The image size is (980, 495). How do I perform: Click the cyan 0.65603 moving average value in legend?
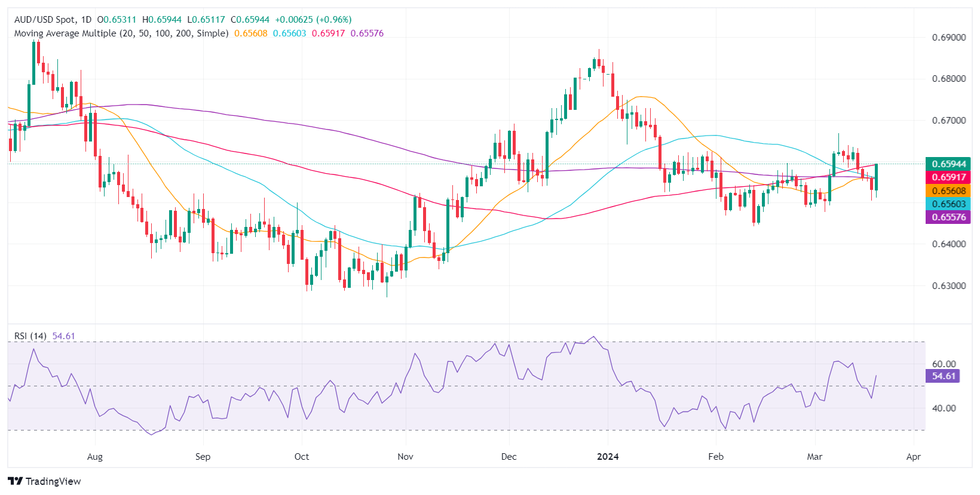point(289,33)
